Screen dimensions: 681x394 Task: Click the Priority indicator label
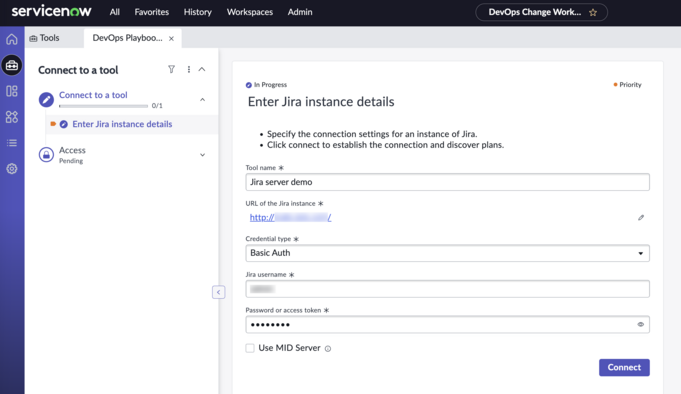(628, 85)
